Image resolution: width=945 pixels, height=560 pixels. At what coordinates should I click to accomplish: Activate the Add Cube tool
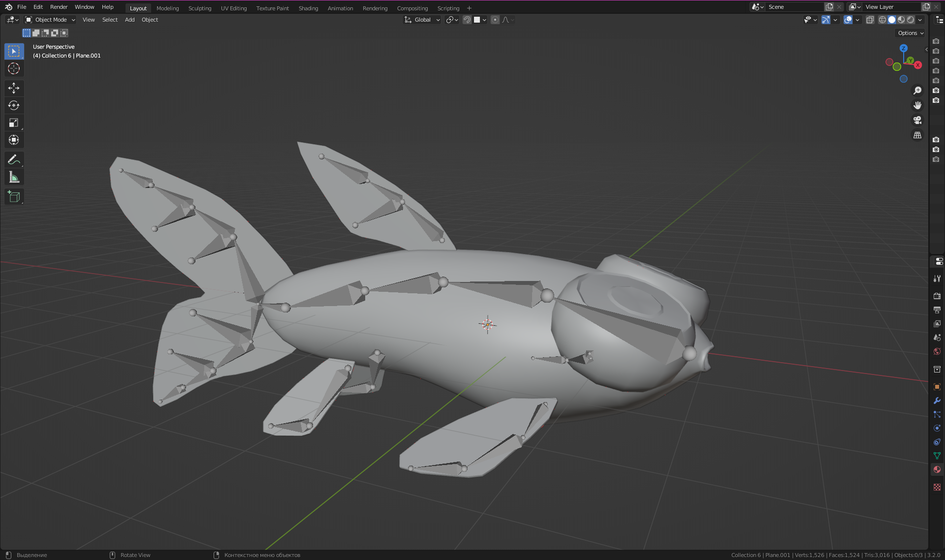pos(14,197)
